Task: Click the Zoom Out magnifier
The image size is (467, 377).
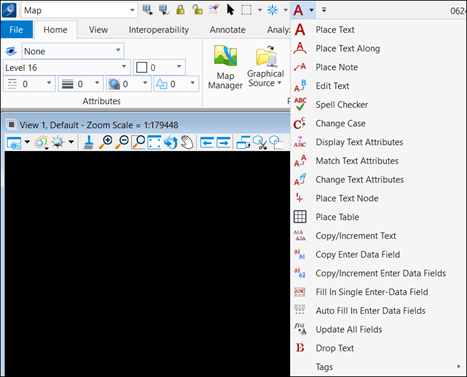Action: click(122, 142)
